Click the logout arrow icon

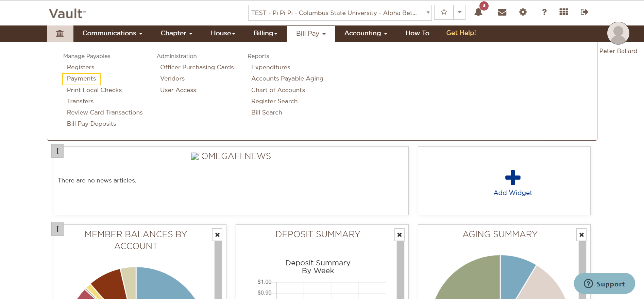pos(584,12)
